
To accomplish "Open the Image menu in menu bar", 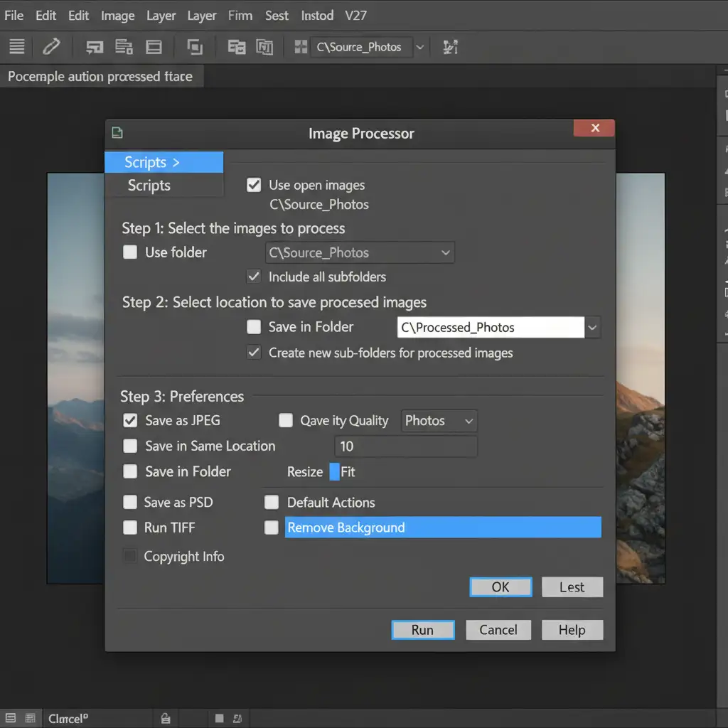I will 118,15.
